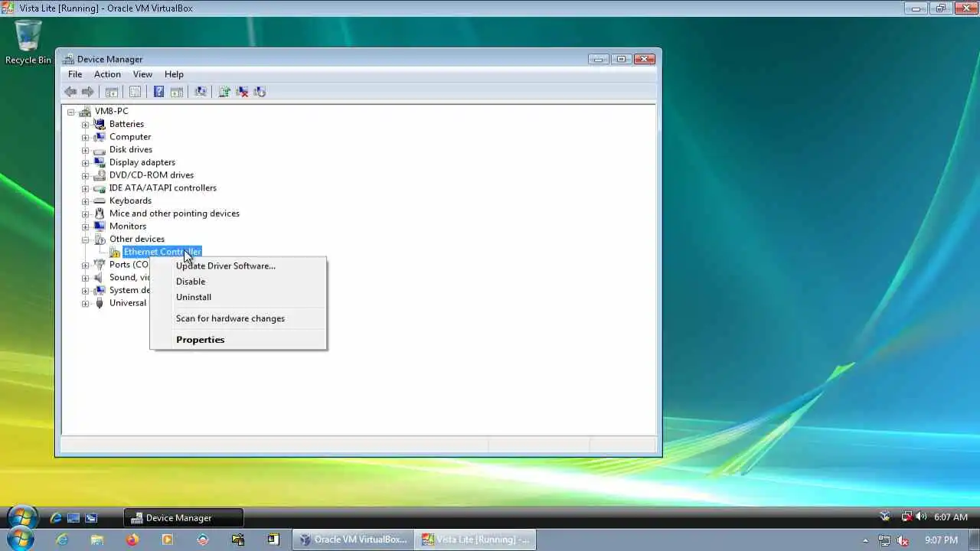Select the Keyboards label
This screenshot has width=980, height=551.
(130, 201)
